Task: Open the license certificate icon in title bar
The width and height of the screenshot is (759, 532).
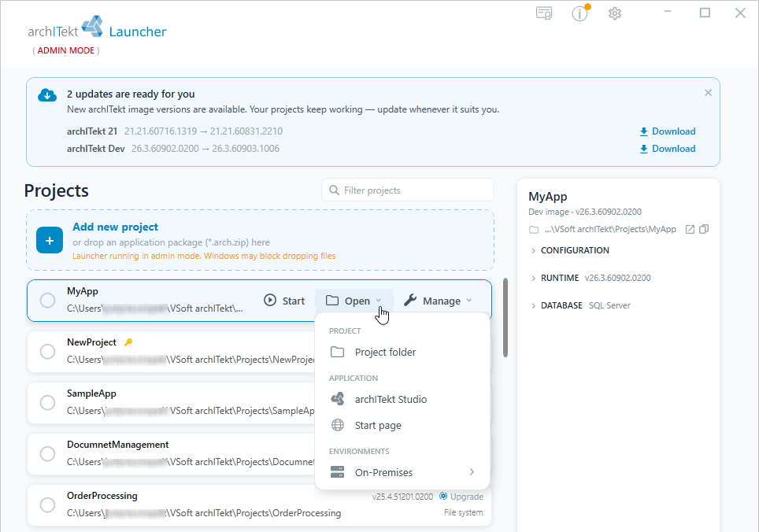Action: (x=544, y=13)
